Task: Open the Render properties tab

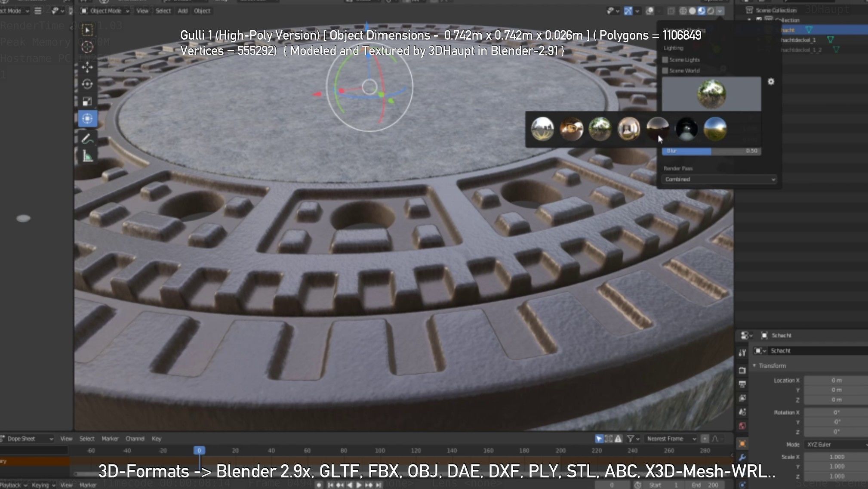Action: coord(742,370)
